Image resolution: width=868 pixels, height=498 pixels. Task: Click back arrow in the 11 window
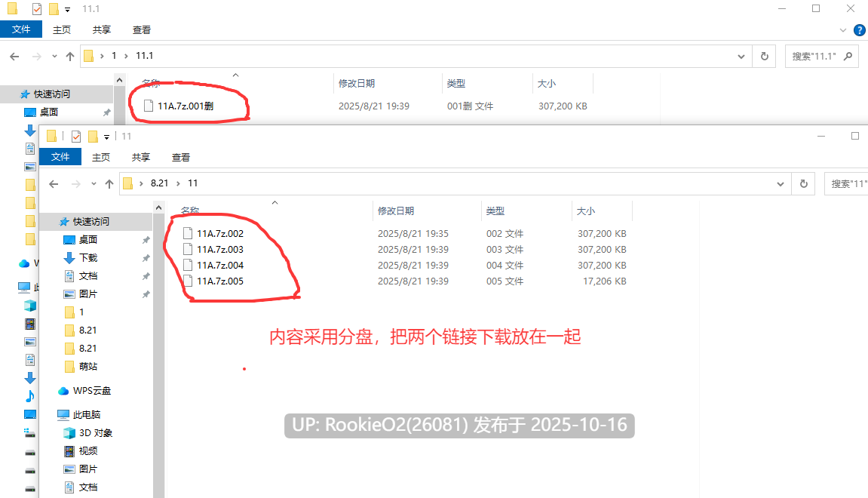[54, 183]
